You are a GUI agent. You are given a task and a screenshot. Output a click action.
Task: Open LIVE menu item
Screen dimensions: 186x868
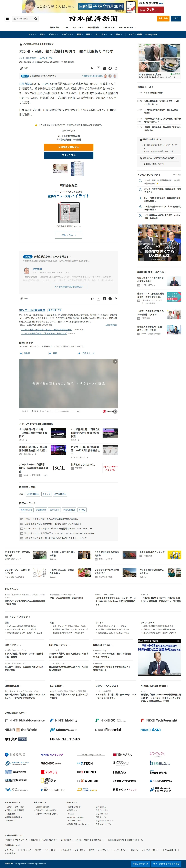pyautogui.click(x=66, y=28)
